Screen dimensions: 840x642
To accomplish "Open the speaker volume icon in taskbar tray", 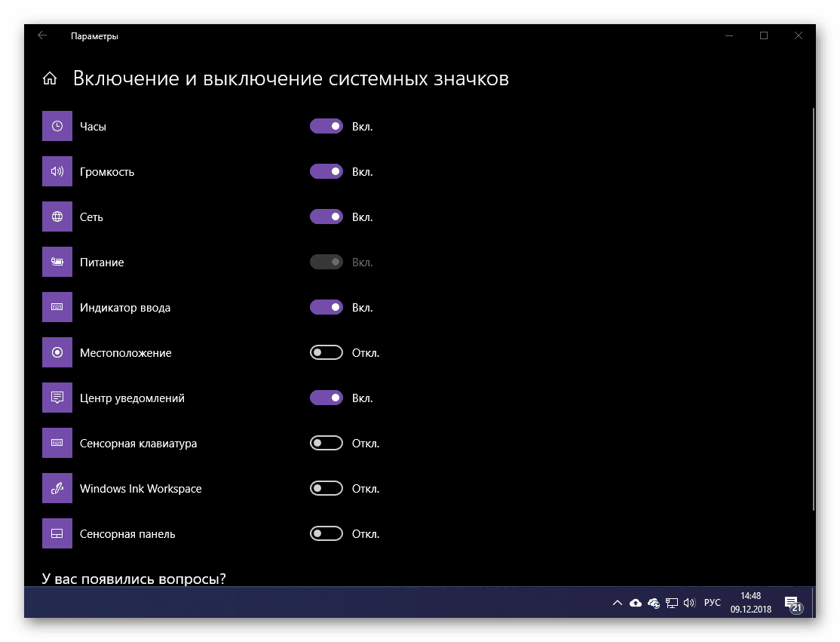I will coord(689,603).
